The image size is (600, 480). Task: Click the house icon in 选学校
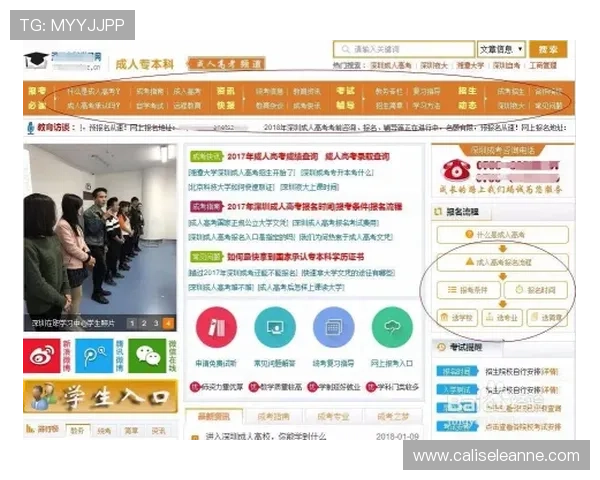pyautogui.click(x=445, y=317)
